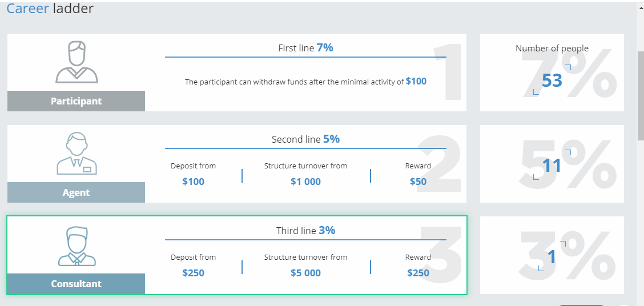Click the Agent avatar icon
Screen dimensions: 644x306
coord(77,153)
